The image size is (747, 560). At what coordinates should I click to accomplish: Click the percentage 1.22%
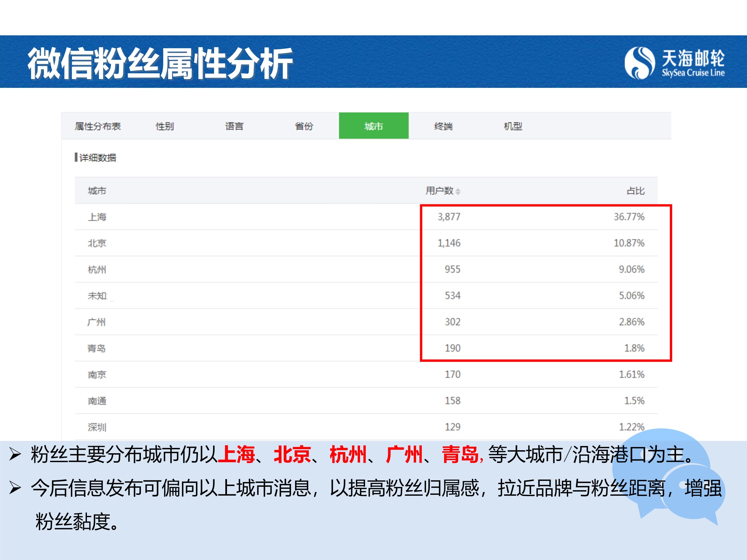coord(631,427)
